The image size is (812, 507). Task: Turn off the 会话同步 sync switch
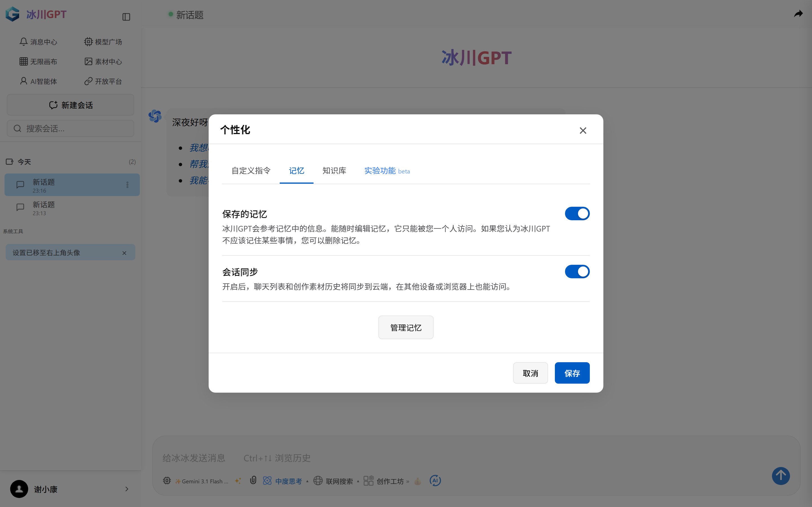(x=577, y=272)
